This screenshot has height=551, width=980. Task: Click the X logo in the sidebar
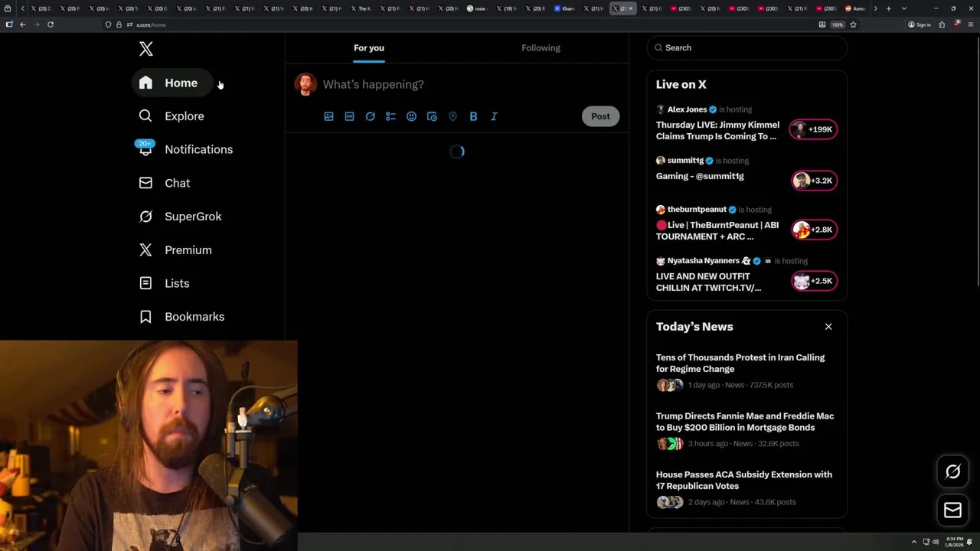tap(146, 50)
